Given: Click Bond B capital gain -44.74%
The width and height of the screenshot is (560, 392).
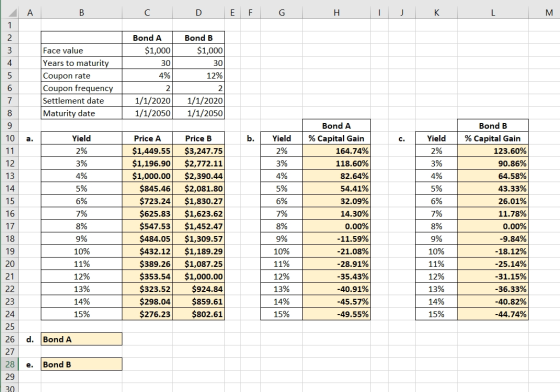Looking at the screenshot, I should click(493, 314).
